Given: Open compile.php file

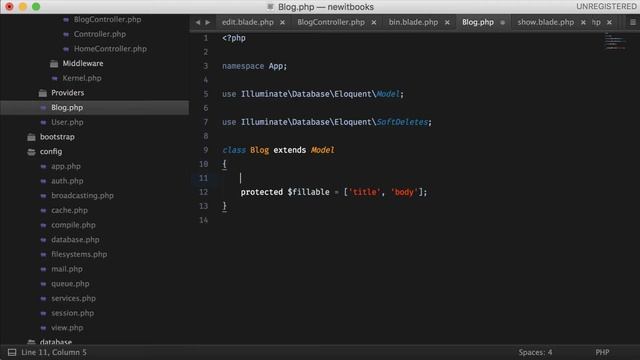Looking at the screenshot, I should pos(73,225).
